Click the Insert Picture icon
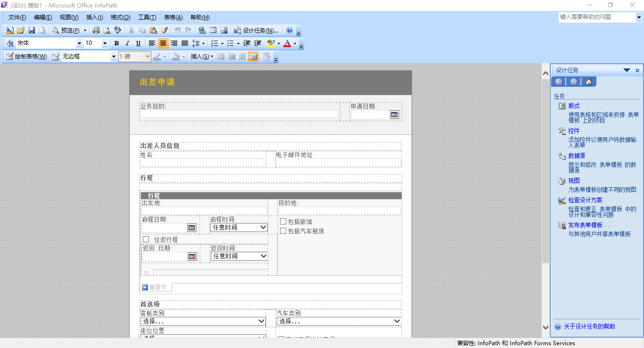Image resolution: width=644 pixels, height=348 pixels. point(224,30)
